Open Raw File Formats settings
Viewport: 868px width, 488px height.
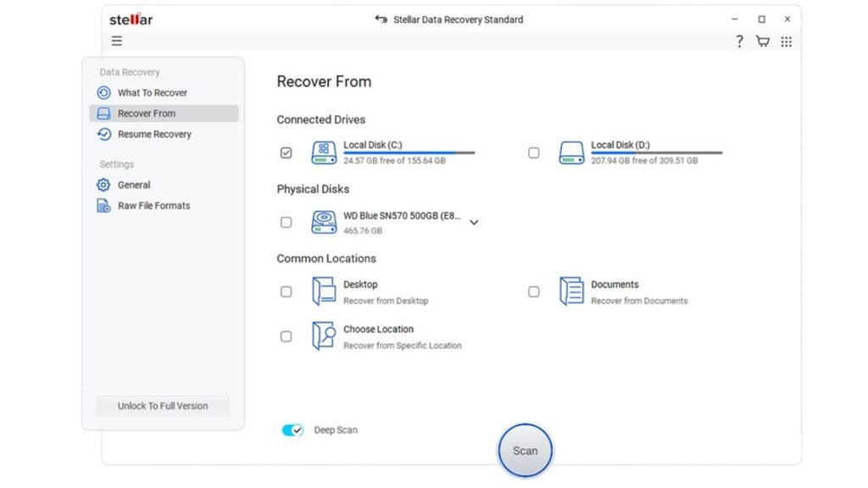click(x=153, y=206)
